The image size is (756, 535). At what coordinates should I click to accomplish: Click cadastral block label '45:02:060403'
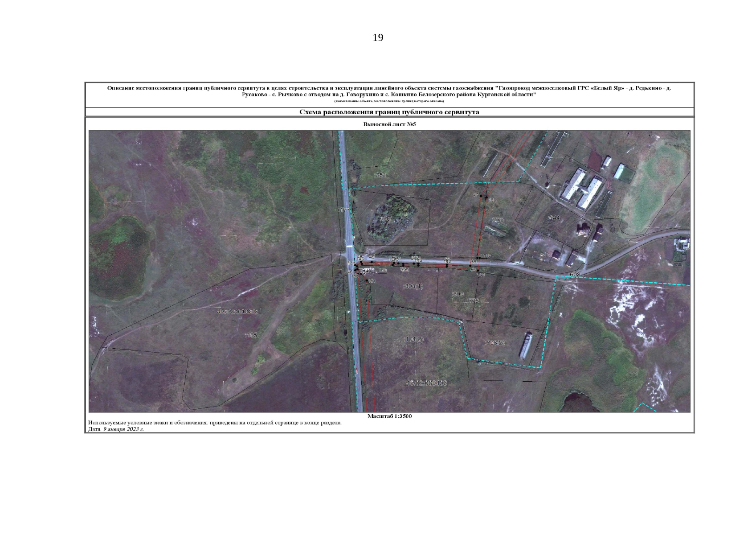click(427, 383)
